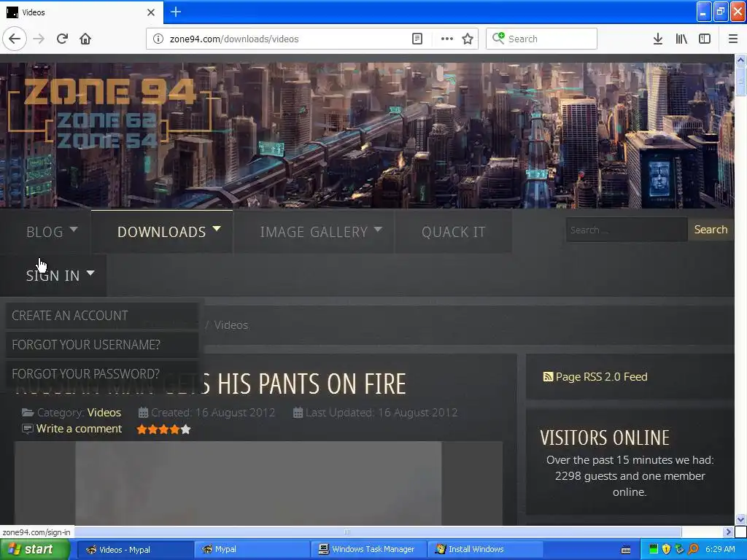Go back to the previous page
The image size is (747, 560).
[15, 39]
